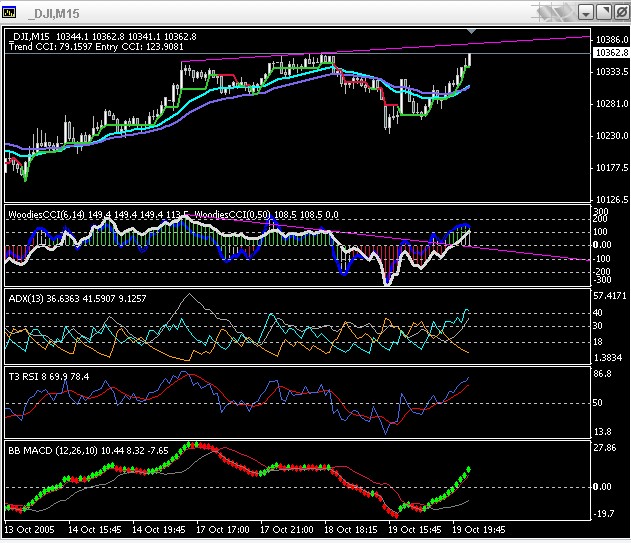
Task: Click the 14 Oct 15:45 time label
Action: point(95,530)
